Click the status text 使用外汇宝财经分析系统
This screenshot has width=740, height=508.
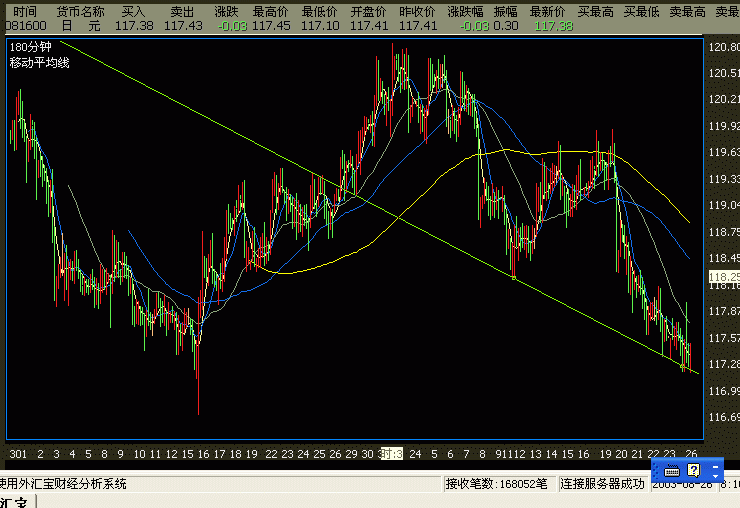pyautogui.click(x=63, y=484)
